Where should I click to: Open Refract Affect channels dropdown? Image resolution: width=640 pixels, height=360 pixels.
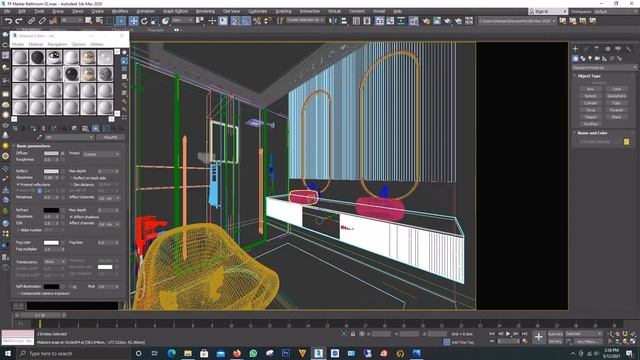[x=109, y=224]
